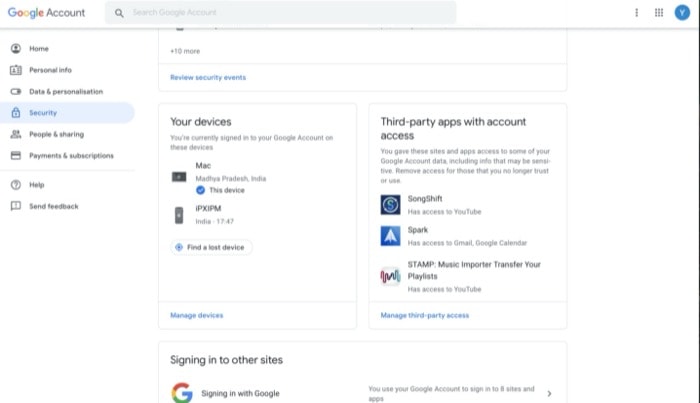Image resolution: width=700 pixels, height=403 pixels.
Task: Go to Home in sidebar
Action: pos(67,48)
